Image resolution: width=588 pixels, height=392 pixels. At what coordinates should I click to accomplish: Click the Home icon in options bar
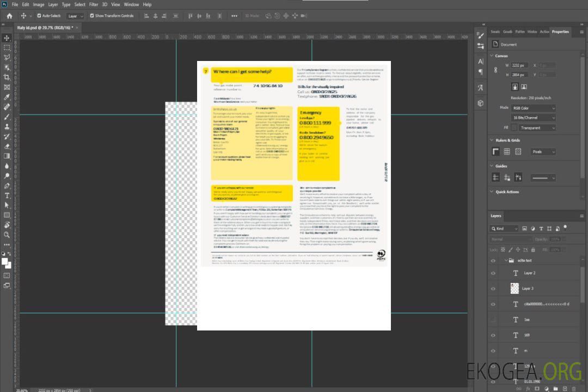tap(9, 16)
